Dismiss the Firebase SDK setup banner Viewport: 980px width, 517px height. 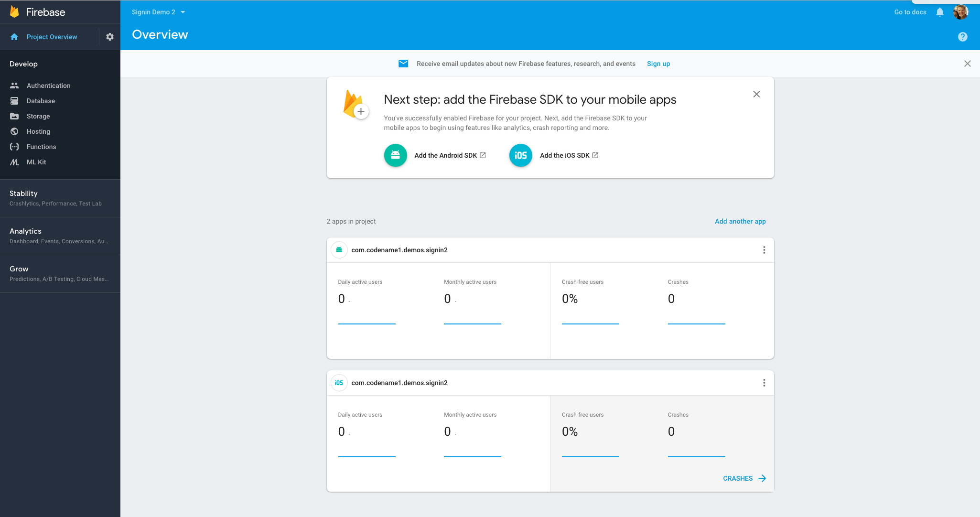[x=756, y=94]
